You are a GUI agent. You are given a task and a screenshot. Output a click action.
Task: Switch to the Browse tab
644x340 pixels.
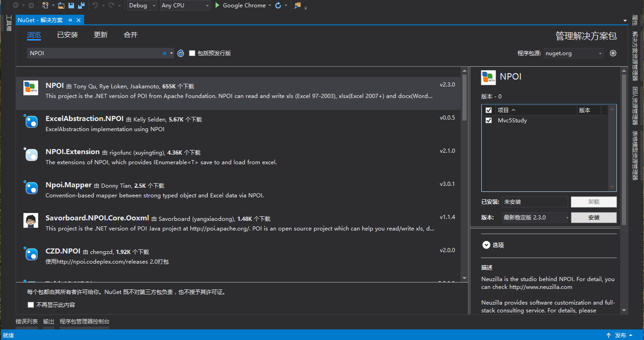point(34,35)
